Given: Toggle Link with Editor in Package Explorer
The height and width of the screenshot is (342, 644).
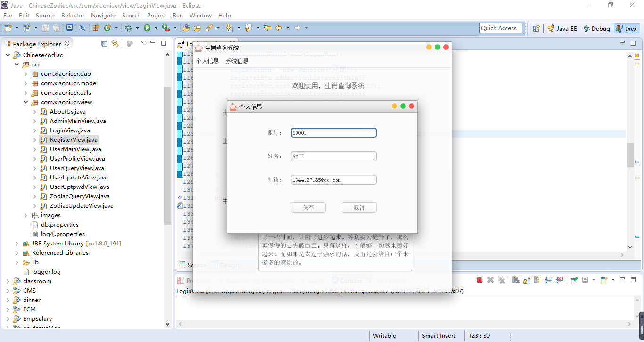Looking at the screenshot, I should [115, 43].
